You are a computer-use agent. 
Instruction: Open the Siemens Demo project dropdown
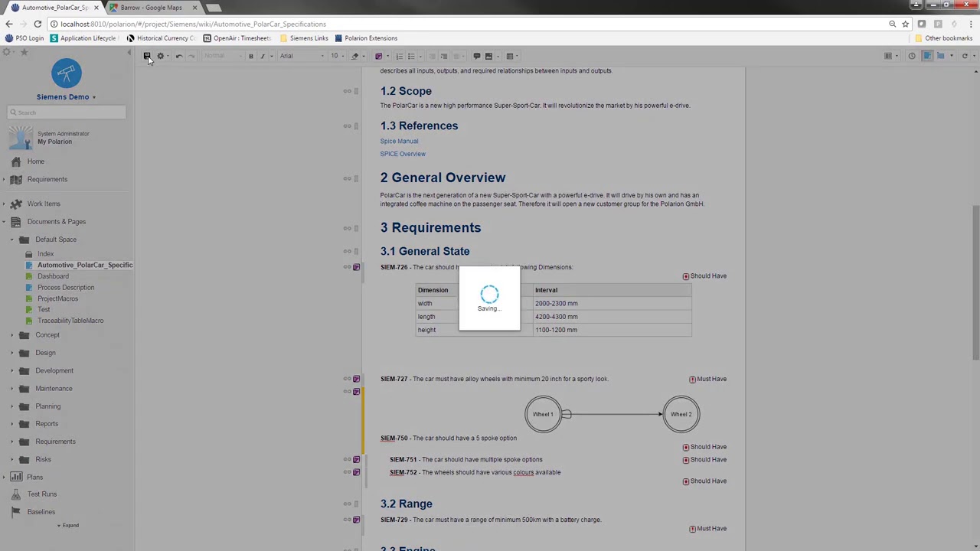pyautogui.click(x=66, y=97)
